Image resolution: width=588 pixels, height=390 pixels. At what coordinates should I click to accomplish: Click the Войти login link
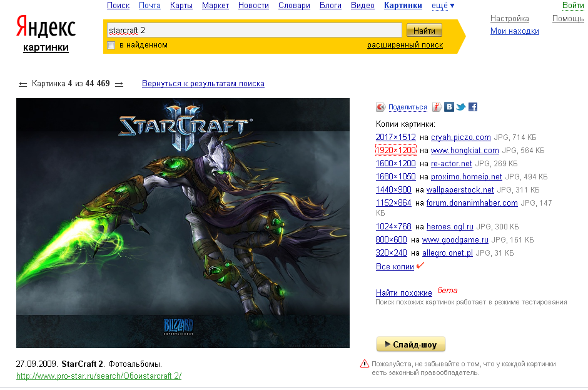(x=573, y=6)
